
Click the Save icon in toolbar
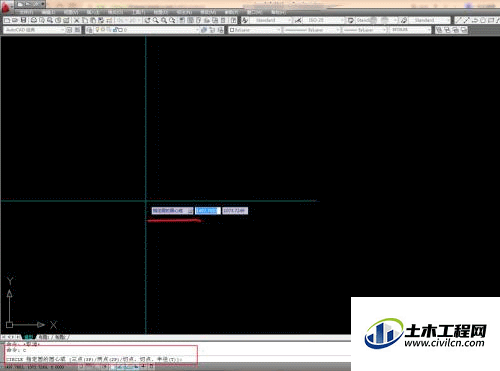tap(23, 20)
